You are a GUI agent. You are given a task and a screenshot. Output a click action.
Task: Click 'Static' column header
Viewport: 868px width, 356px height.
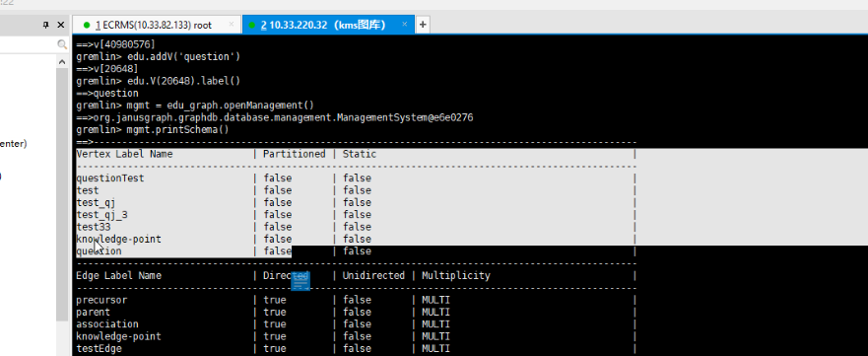tap(360, 154)
